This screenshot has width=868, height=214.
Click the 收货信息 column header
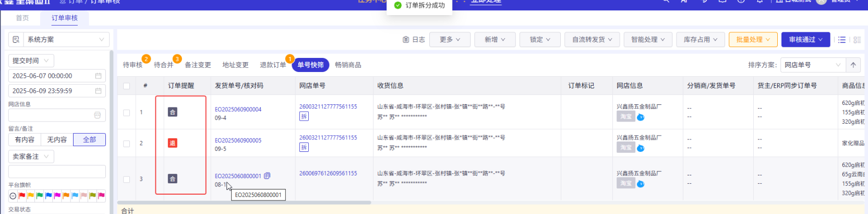coord(390,86)
